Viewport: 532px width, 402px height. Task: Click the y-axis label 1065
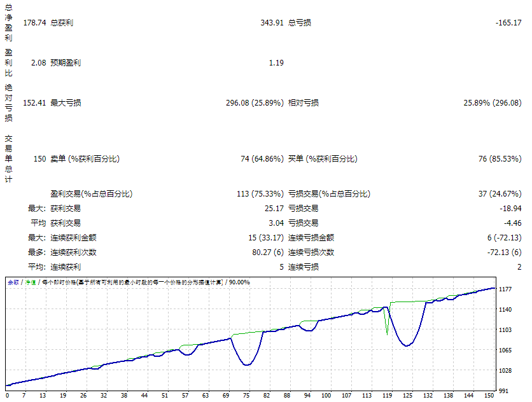[x=505, y=350]
